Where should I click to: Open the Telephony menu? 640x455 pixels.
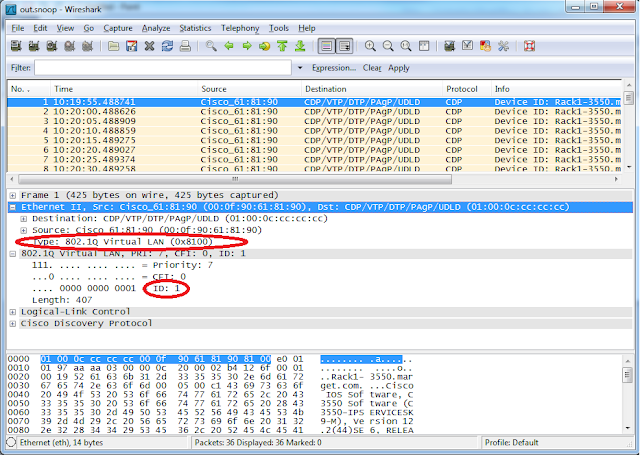(x=240, y=28)
